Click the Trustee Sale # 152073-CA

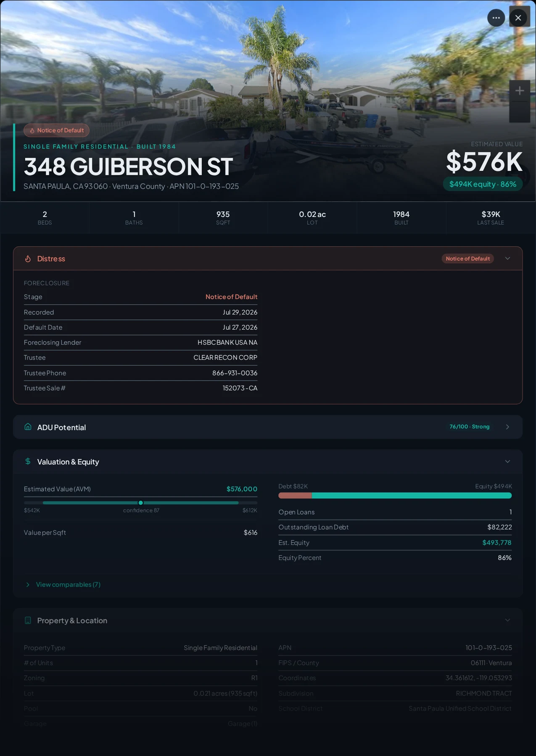(x=240, y=388)
